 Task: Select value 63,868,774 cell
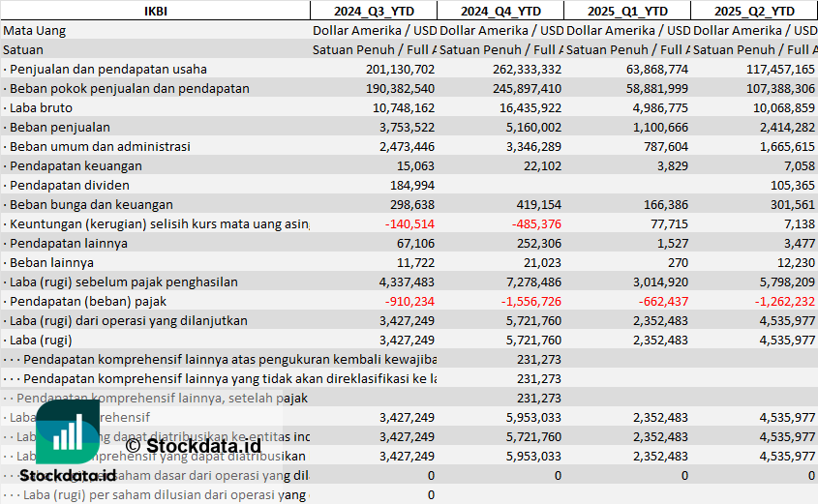pyautogui.click(x=656, y=70)
